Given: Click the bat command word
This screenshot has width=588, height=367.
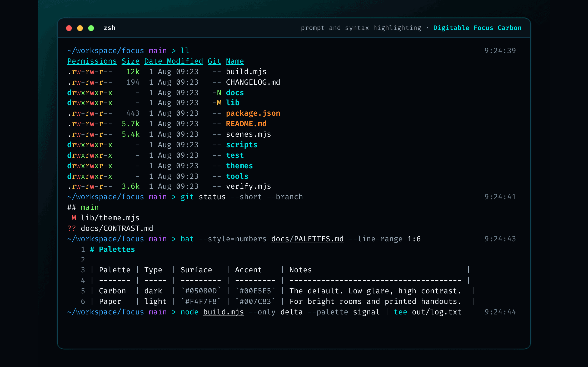Looking at the screenshot, I should [187, 239].
